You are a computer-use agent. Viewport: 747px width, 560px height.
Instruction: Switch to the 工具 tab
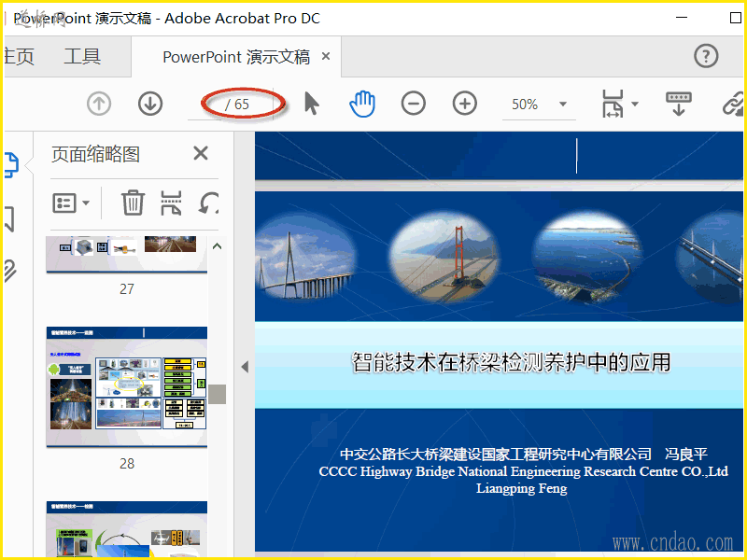click(82, 56)
